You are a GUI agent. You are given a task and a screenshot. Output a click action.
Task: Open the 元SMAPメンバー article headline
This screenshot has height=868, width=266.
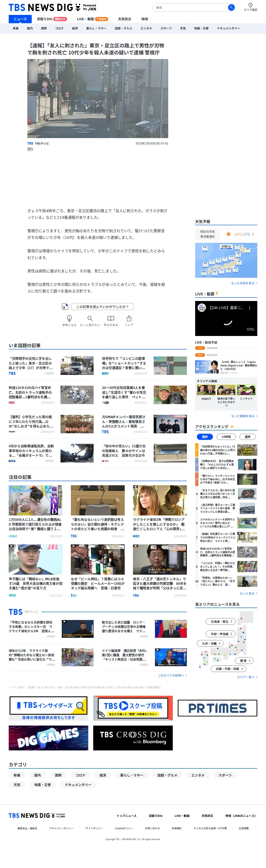pos(124,421)
